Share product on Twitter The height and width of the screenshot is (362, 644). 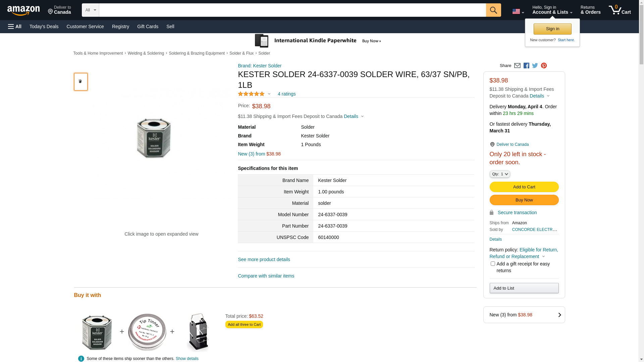click(x=535, y=66)
